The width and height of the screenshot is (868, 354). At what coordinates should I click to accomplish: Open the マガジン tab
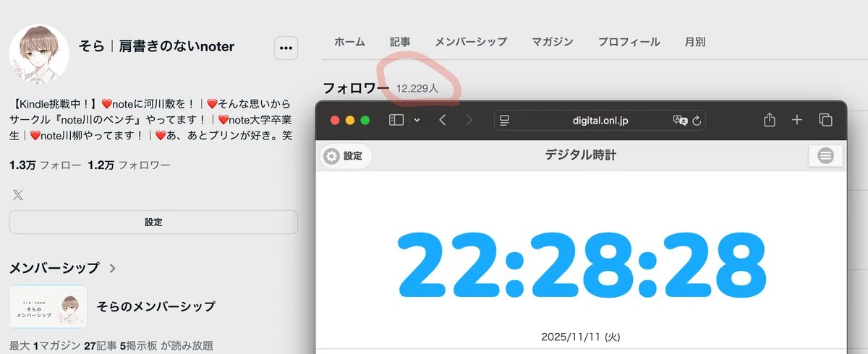pyautogui.click(x=553, y=42)
